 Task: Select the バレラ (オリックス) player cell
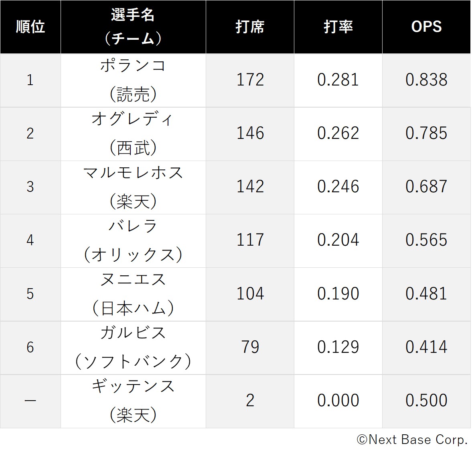pos(133,241)
